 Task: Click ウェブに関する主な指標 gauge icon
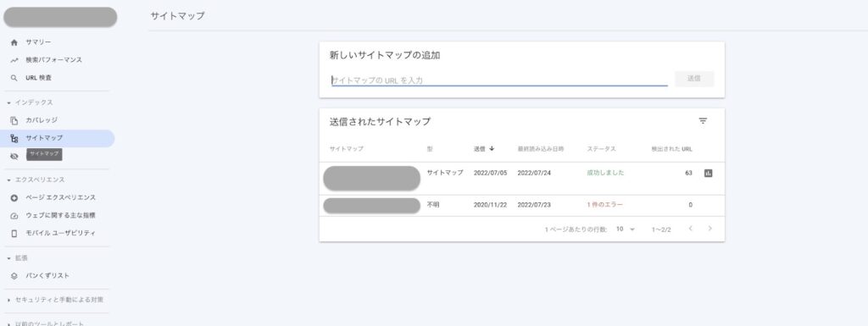pyautogui.click(x=14, y=215)
